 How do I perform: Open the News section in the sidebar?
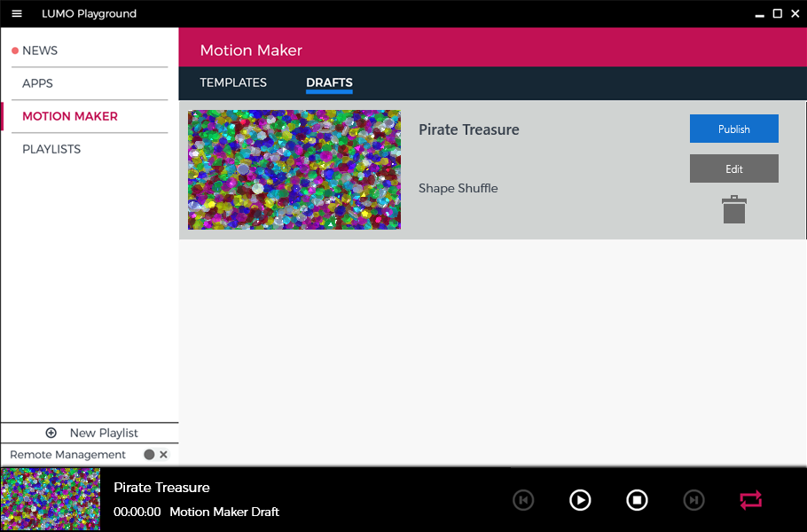(40, 51)
